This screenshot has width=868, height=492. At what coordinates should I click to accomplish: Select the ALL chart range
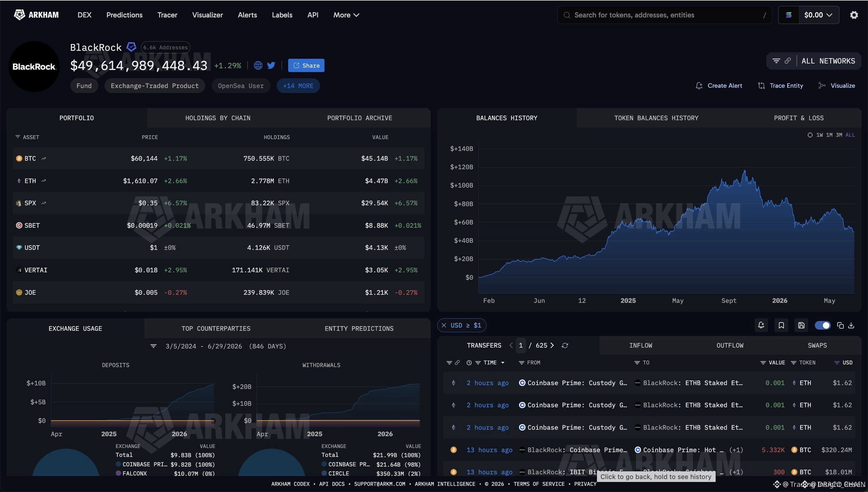pyautogui.click(x=850, y=135)
